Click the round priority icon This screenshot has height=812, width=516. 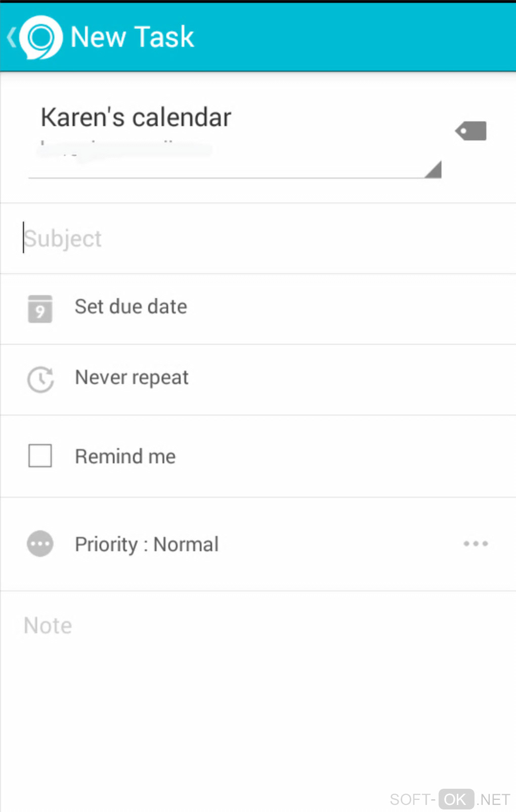[x=40, y=544]
